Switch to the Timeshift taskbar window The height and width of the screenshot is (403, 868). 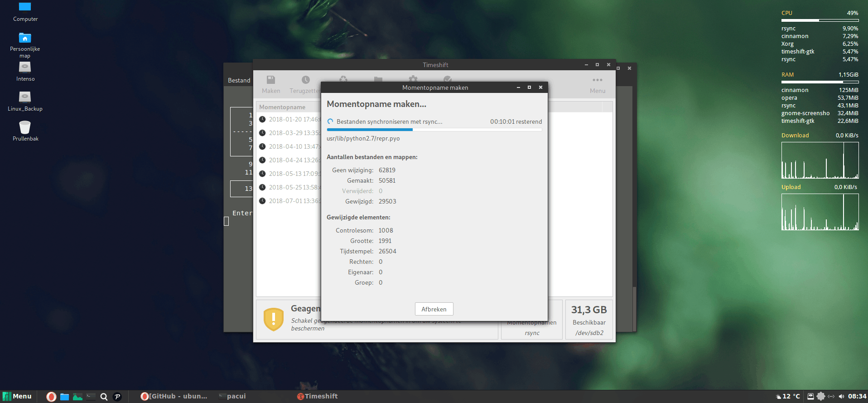[317, 396]
